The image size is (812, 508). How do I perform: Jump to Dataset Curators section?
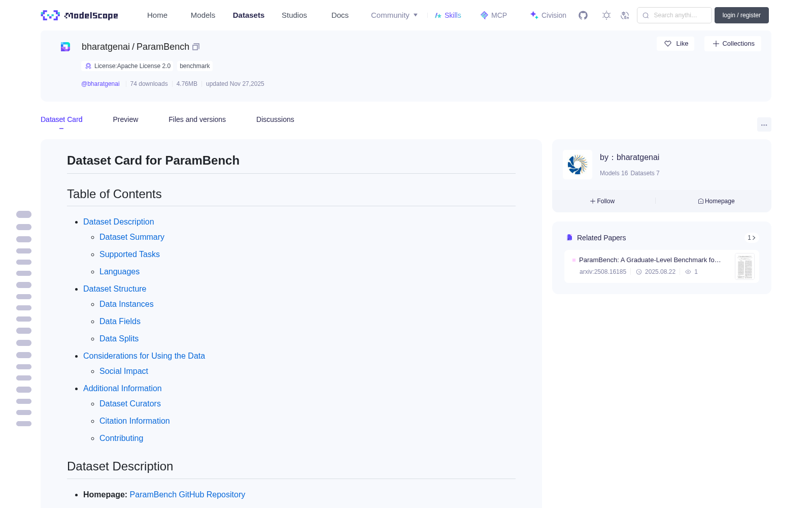[x=130, y=403]
